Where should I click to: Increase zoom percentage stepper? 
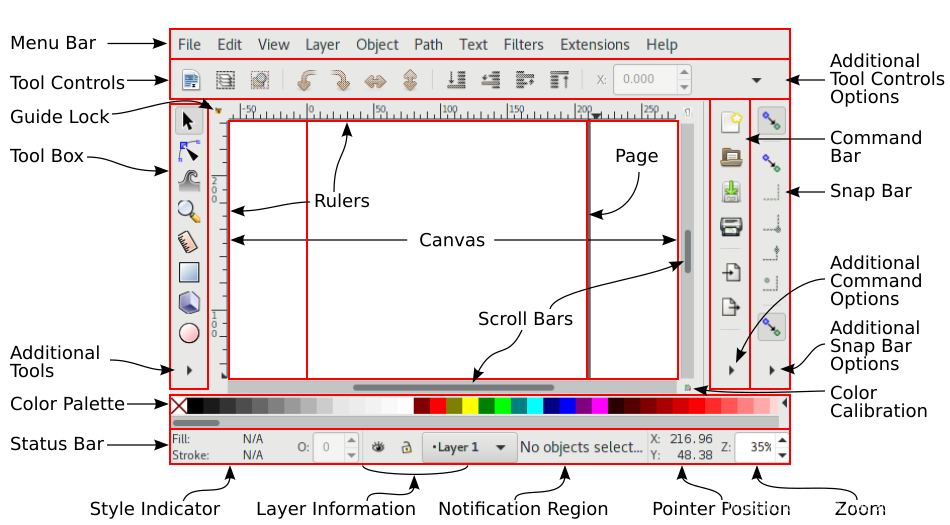[x=782, y=440]
